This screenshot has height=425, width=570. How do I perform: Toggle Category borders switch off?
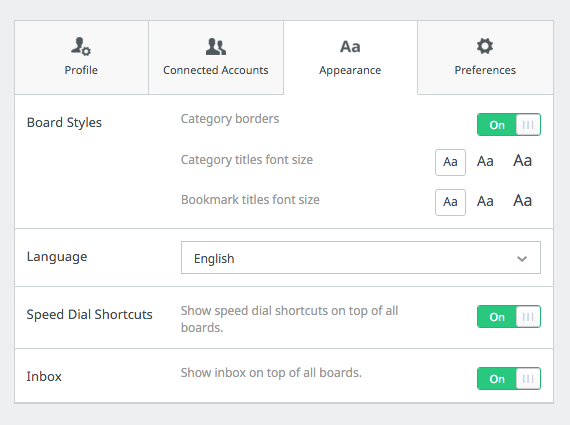pyautogui.click(x=509, y=125)
